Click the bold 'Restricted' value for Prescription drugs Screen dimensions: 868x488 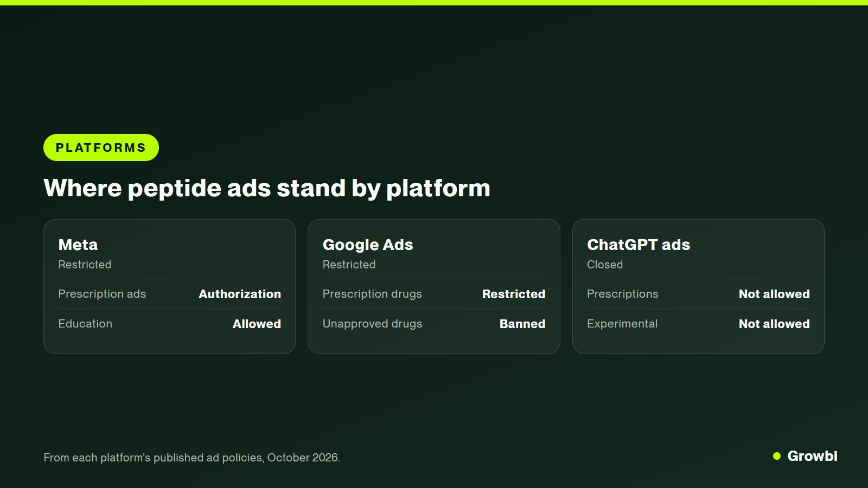tap(514, 294)
